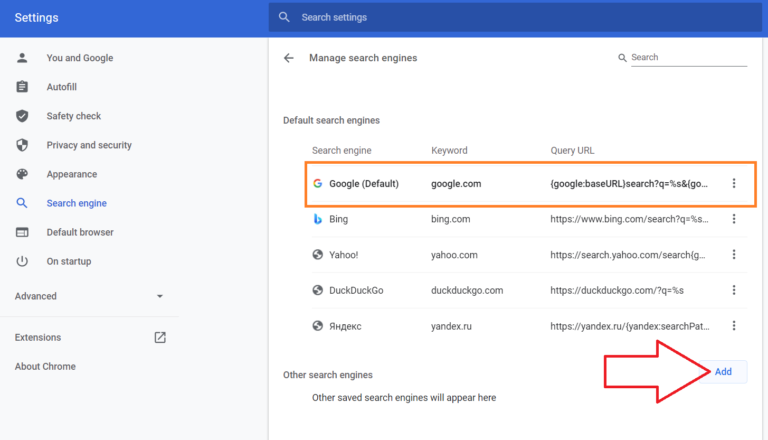Click the search engines Search field
The image size is (768, 440).
point(688,58)
